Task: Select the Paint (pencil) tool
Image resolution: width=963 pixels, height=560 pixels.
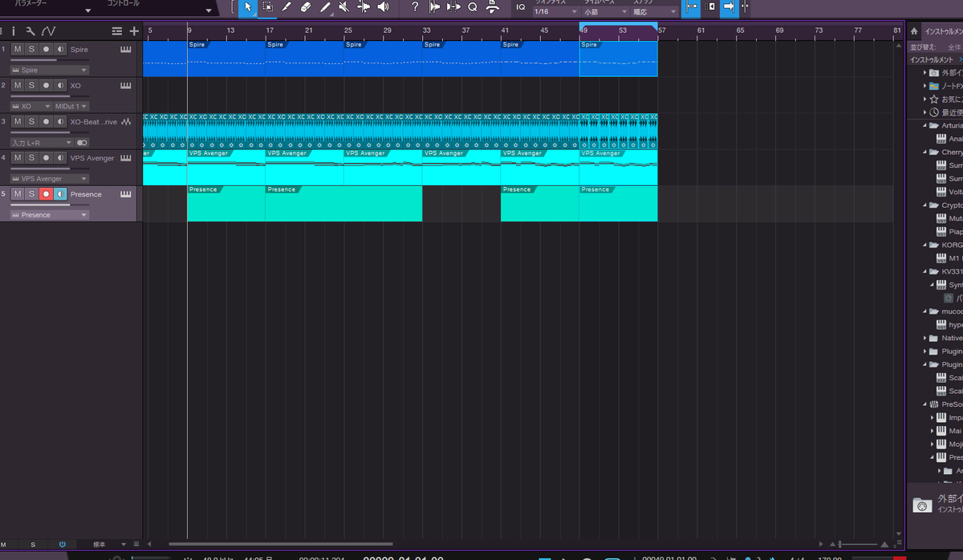Action: point(325,7)
